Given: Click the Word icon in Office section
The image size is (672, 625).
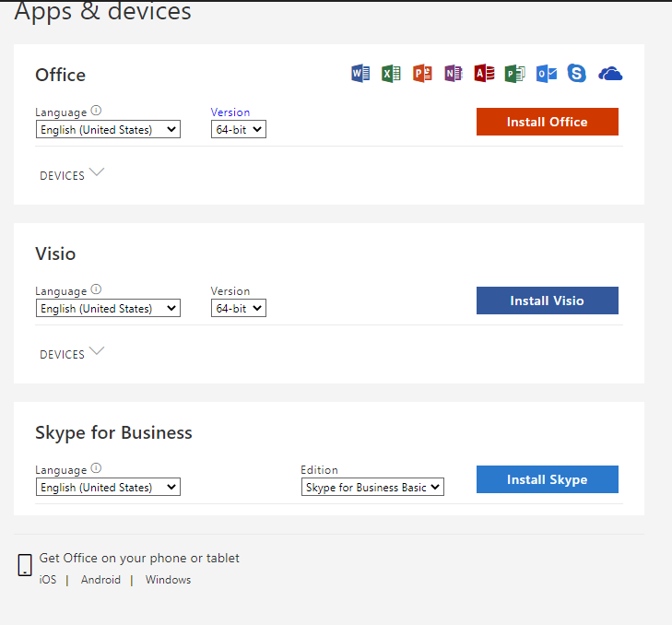Looking at the screenshot, I should tap(360, 74).
